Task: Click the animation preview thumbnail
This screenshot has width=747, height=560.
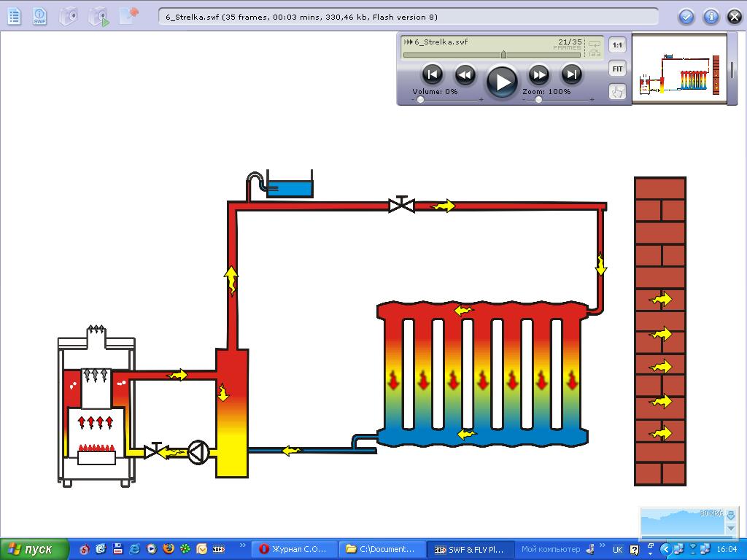Action: click(x=679, y=70)
